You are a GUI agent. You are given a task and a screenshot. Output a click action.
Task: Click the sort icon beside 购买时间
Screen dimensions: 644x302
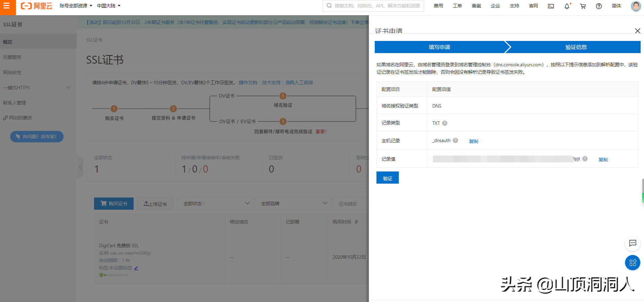click(x=356, y=222)
